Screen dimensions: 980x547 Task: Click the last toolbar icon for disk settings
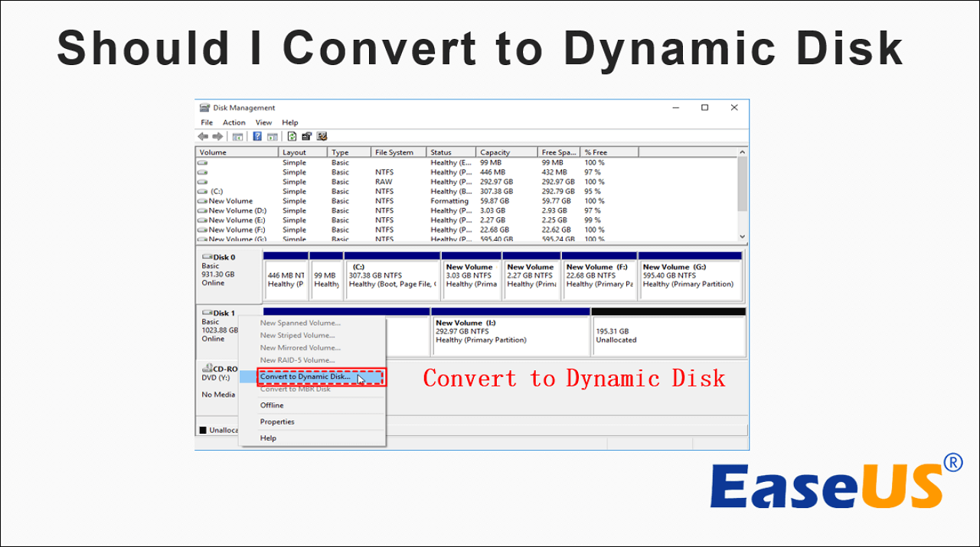click(322, 136)
